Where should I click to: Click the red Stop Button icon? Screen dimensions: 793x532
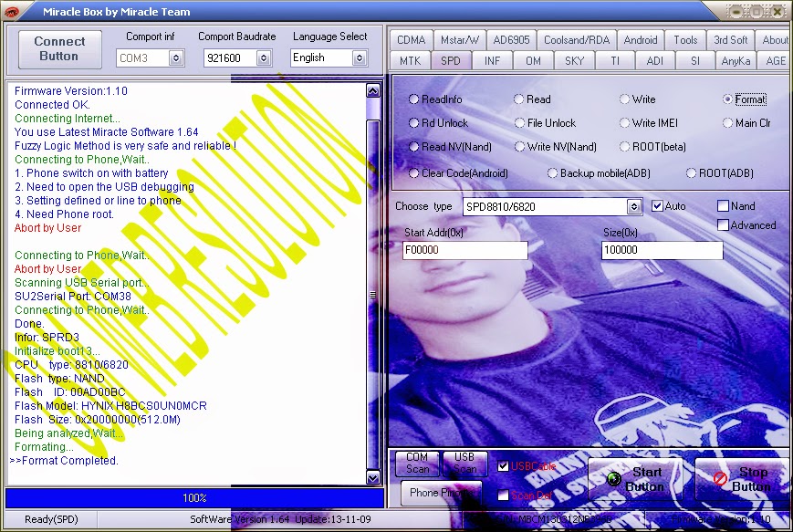[x=720, y=478]
